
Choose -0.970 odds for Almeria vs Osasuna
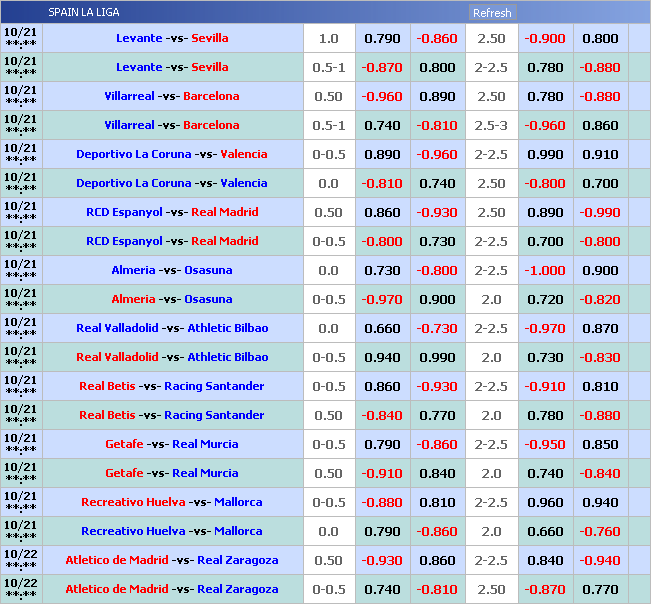click(382, 300)
